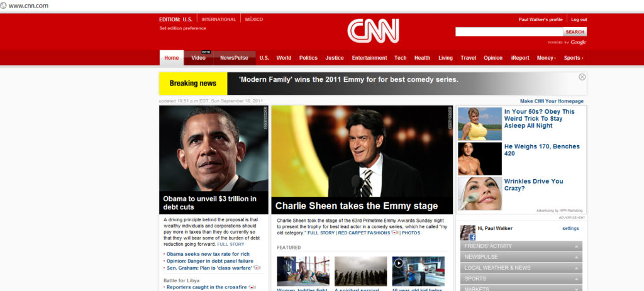Go to the U.S. section
The image size is (644, 291).
tap(264, 58)
